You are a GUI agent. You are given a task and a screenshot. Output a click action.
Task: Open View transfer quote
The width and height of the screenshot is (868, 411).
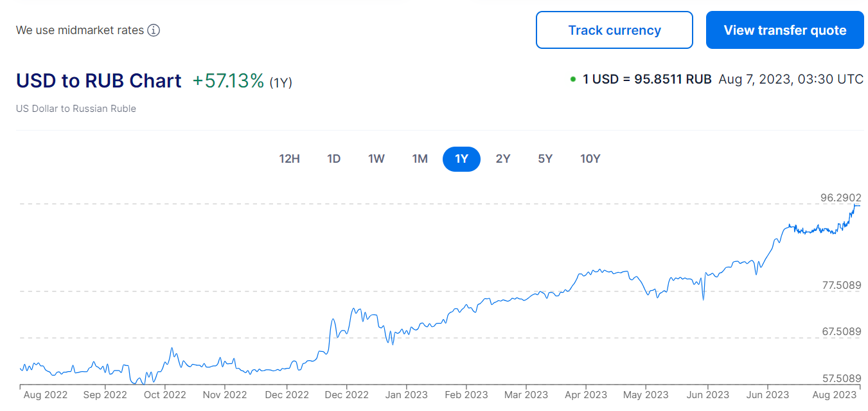coord(784,30)
